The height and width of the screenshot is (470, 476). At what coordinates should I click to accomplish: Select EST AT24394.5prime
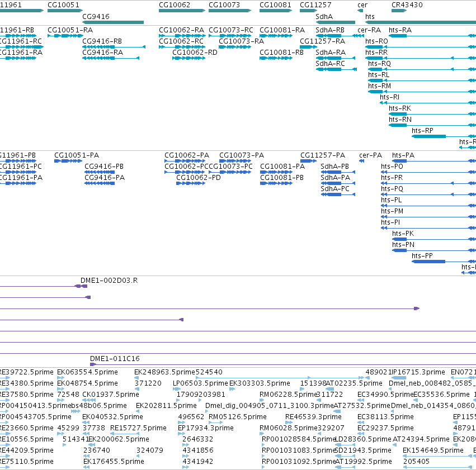[421, 439]
